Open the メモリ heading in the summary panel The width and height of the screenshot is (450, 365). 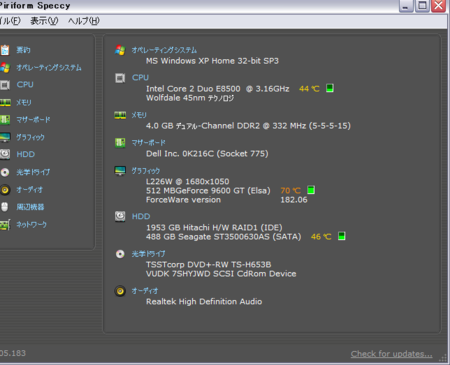coord(139,115)
